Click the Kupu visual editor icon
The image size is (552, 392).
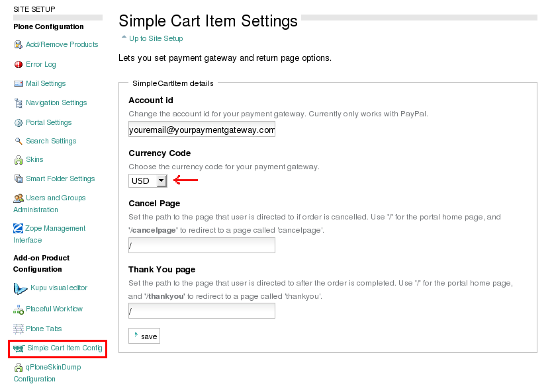coord(21,288)
